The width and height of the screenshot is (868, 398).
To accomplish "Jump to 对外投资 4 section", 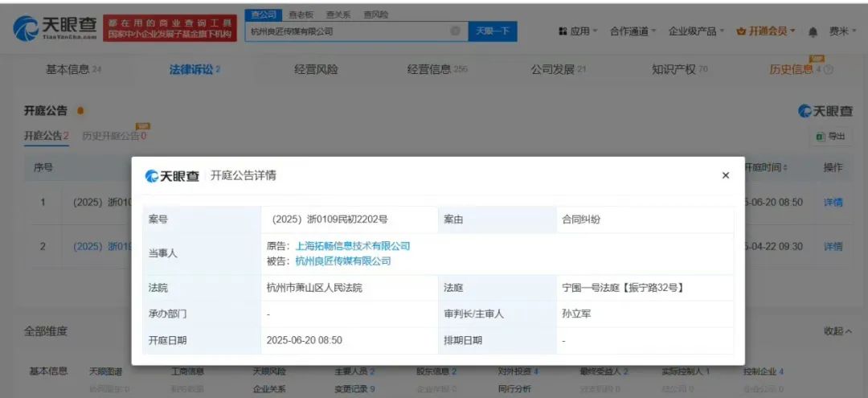I will coord(518,371).
